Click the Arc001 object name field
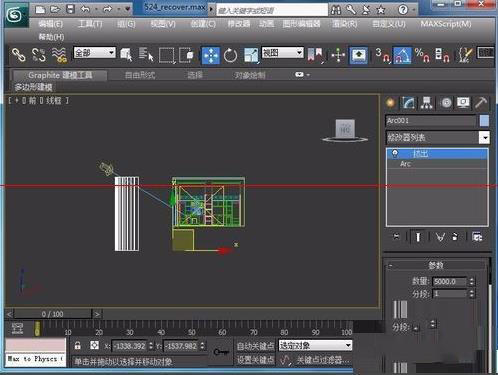This screenshot has height=375, width=498. click(x=431, y=121)
